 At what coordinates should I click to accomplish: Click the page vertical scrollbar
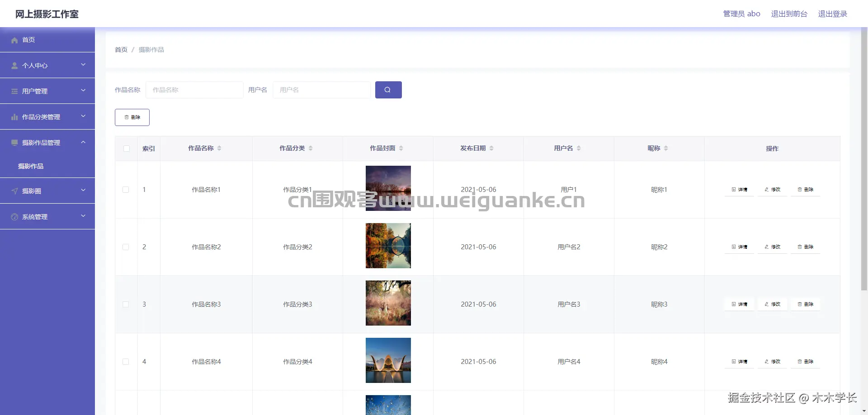864,158
